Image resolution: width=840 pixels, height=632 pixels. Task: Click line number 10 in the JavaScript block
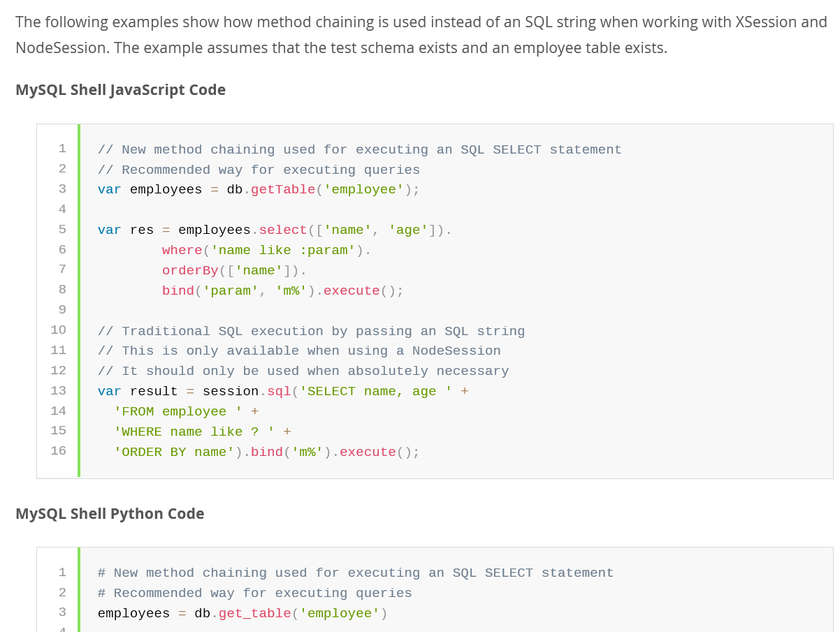pyautogui.click(x=58, y=330)
